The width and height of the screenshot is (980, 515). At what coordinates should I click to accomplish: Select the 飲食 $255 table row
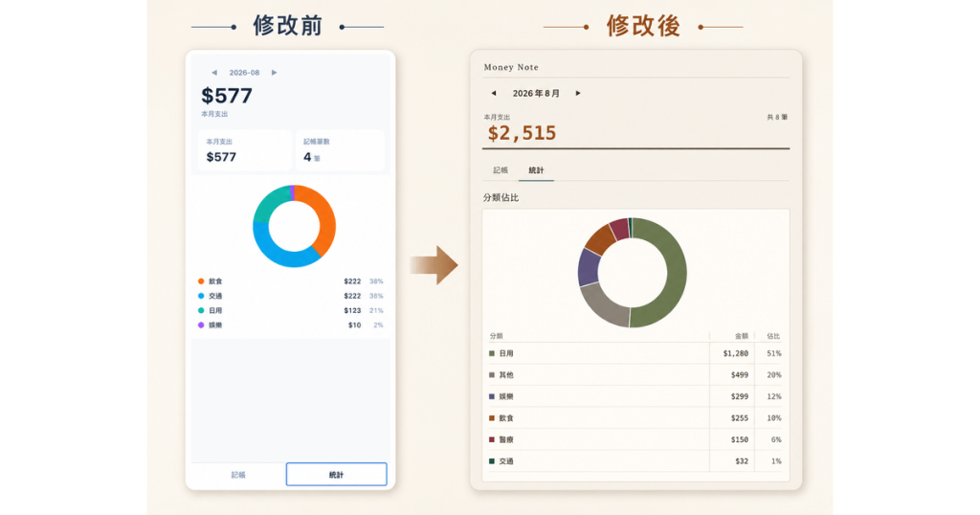(x=635, y=418)
